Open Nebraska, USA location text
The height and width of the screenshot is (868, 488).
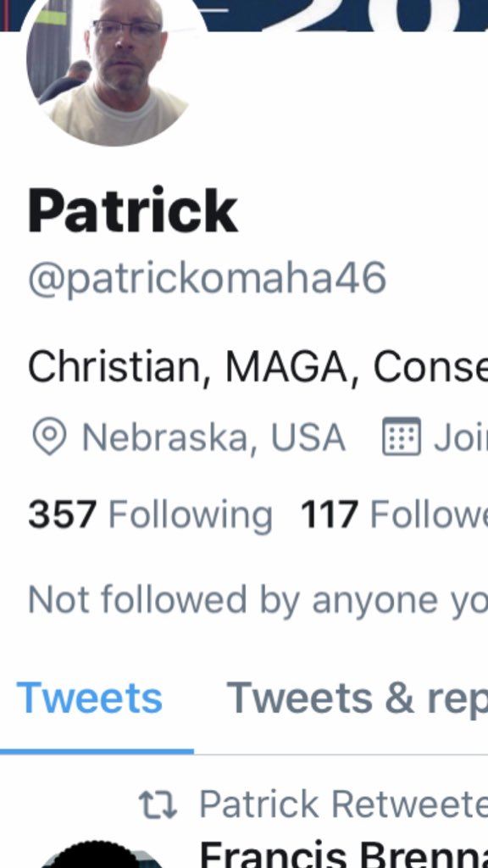click(213, 437)
